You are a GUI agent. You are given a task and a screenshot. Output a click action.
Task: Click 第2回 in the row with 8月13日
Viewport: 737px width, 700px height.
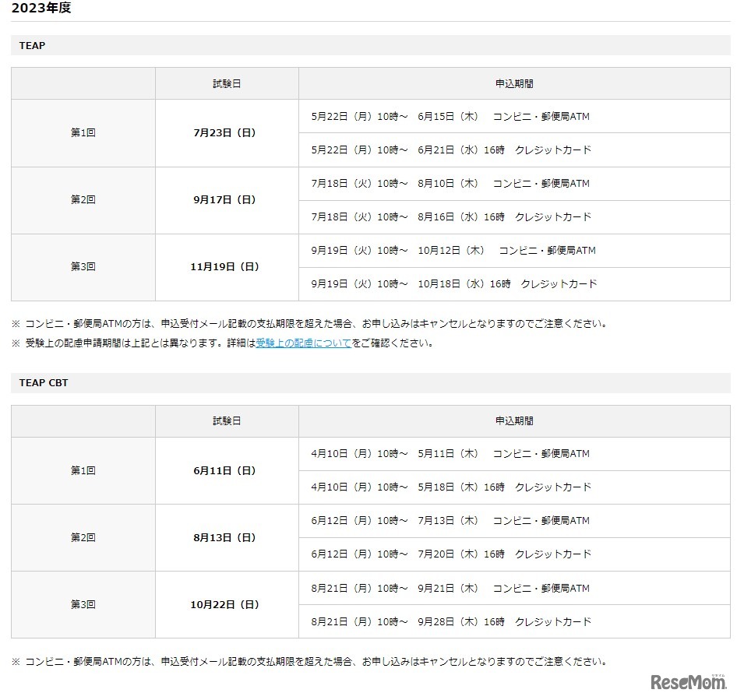[x=83, y=538]
